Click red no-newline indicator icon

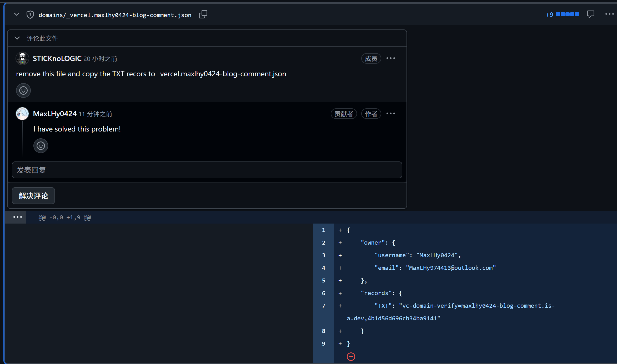pos(351,357)
